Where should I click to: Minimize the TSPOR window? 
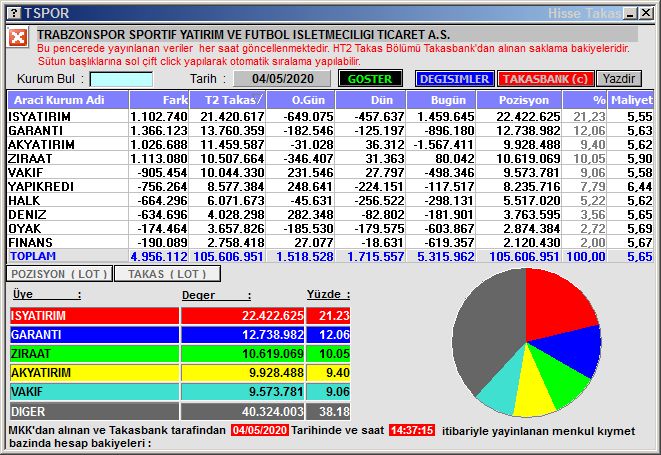pos(630,13)
